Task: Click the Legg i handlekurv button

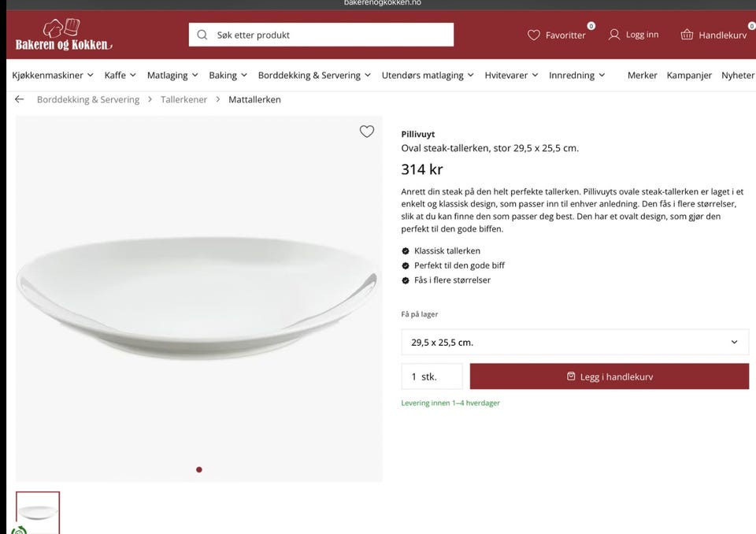Action: [609, 376]
